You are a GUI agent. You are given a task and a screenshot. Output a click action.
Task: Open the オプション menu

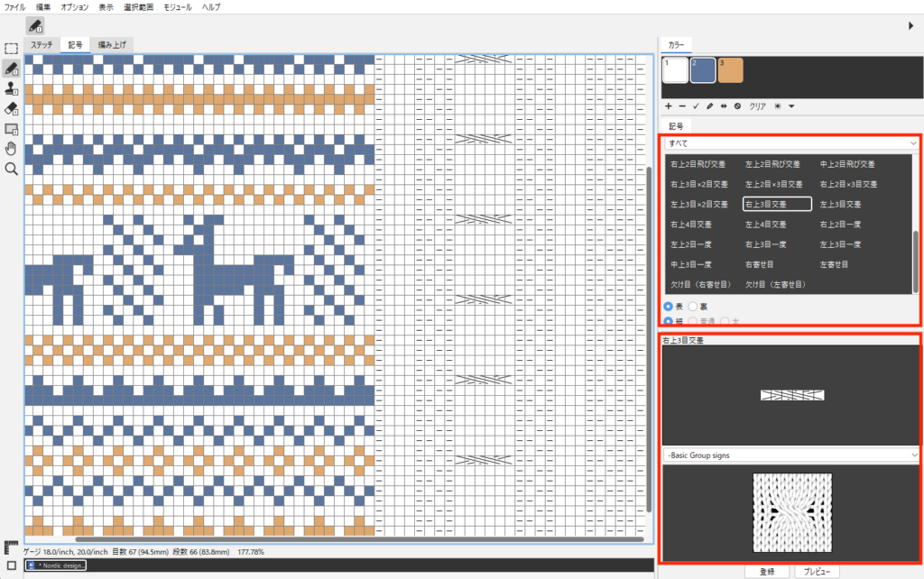pyautogui.click(x=74, y=7)
